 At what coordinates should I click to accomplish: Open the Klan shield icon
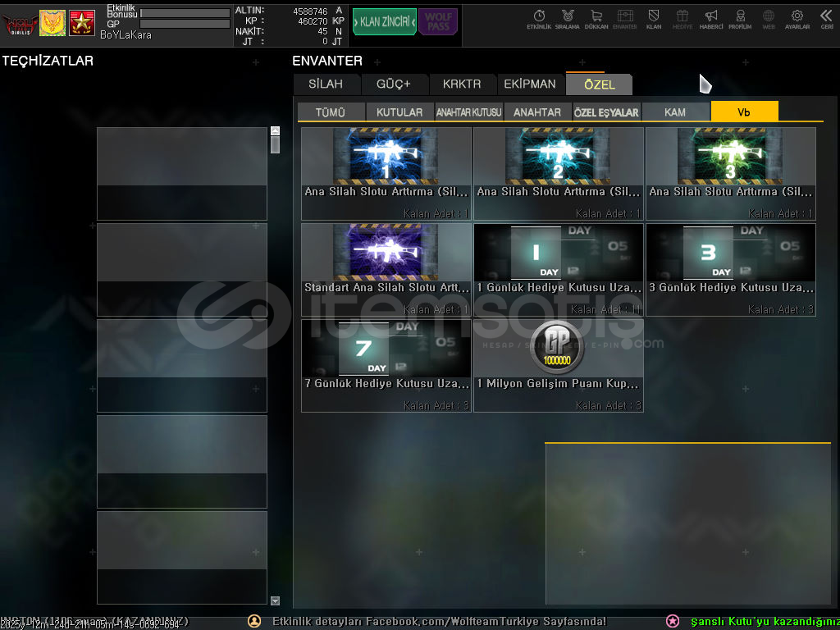coord(654,18)
